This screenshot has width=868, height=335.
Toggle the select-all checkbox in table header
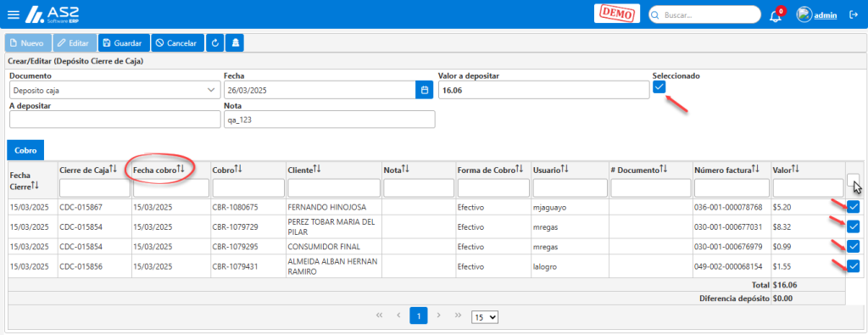click(x=853, y=180)
